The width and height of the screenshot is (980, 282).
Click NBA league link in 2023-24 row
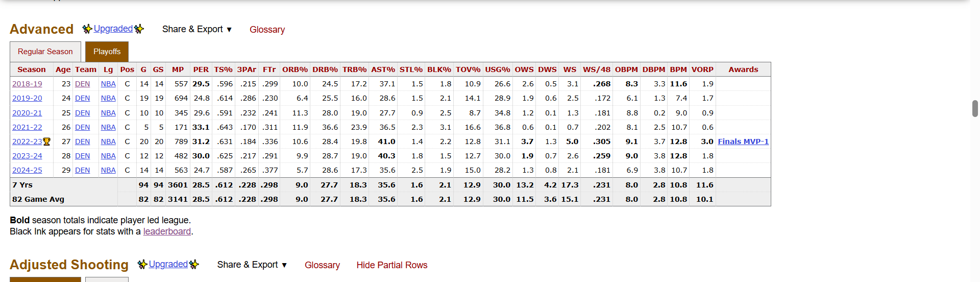point(108,156)
